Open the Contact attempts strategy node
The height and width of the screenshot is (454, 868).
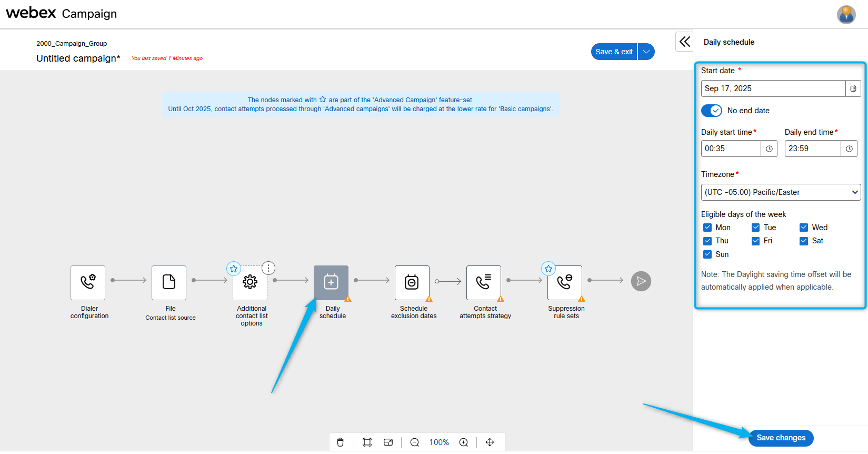point(484,282)
